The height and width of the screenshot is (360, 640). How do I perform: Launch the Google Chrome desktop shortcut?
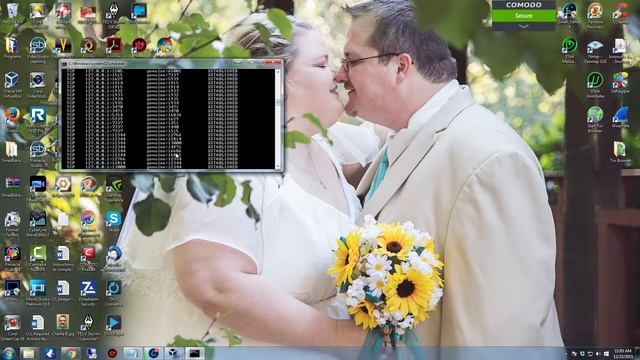pos(164,46)
